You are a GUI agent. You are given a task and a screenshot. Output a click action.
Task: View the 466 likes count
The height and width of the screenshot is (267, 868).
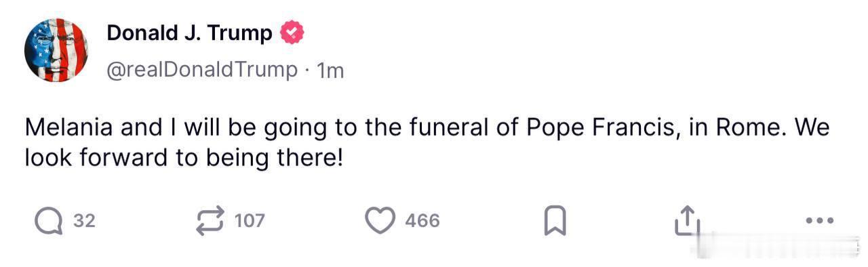tap(422, 220)
